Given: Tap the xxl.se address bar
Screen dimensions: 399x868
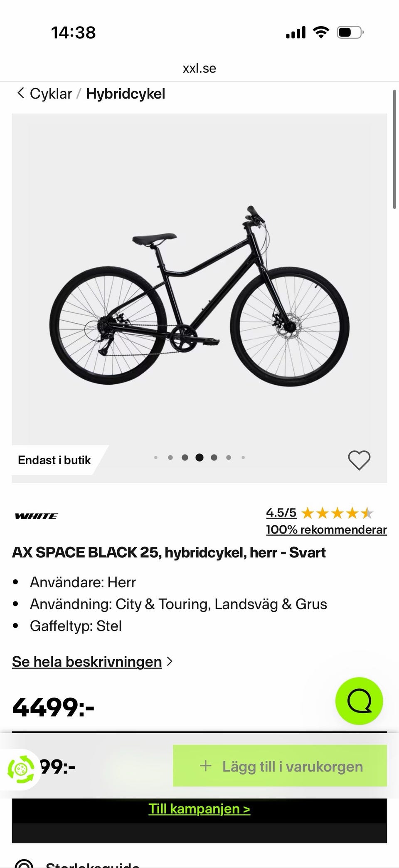Looking at the screenshot, I should [199, 68].
